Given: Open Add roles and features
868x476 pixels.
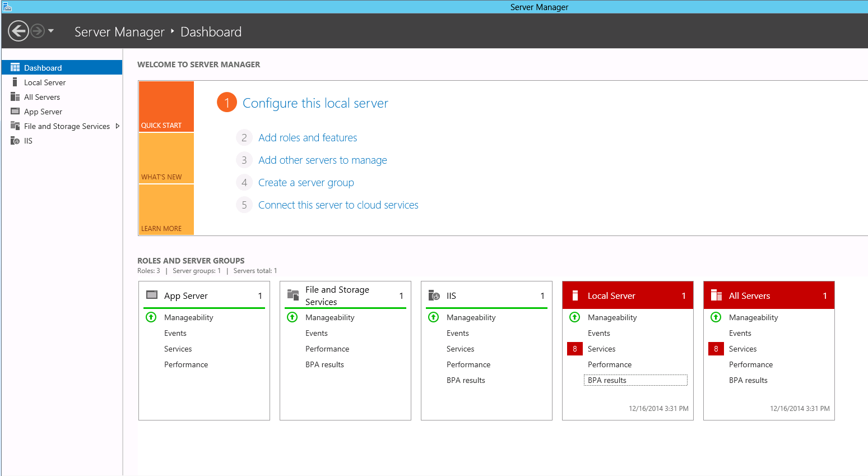Looking at the screenshot, I should click(x=308, y=137).
